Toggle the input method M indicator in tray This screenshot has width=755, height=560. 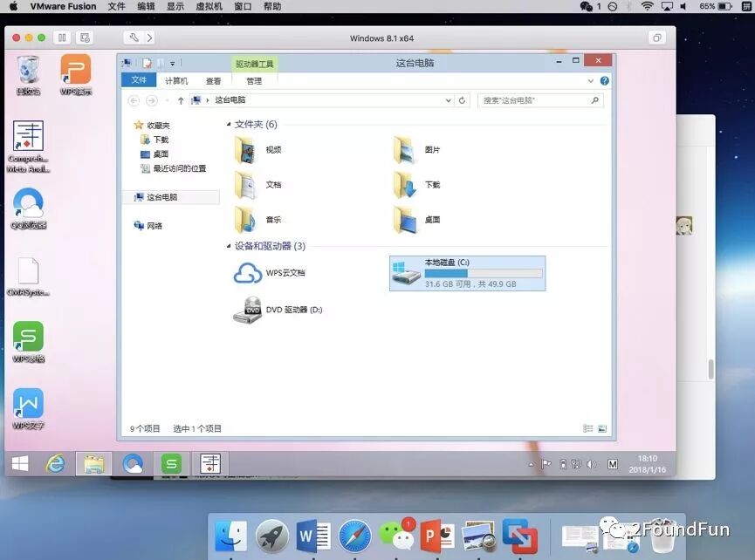click(613, 464)
